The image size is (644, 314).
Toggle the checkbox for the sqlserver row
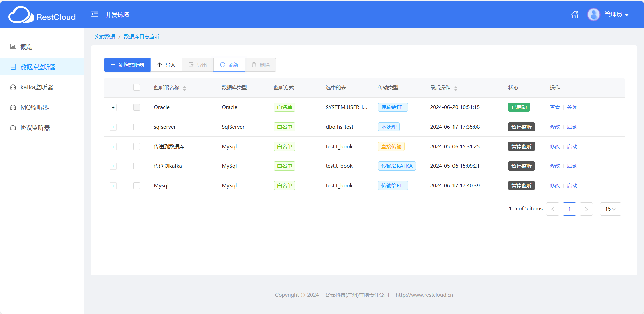point(137,127)
